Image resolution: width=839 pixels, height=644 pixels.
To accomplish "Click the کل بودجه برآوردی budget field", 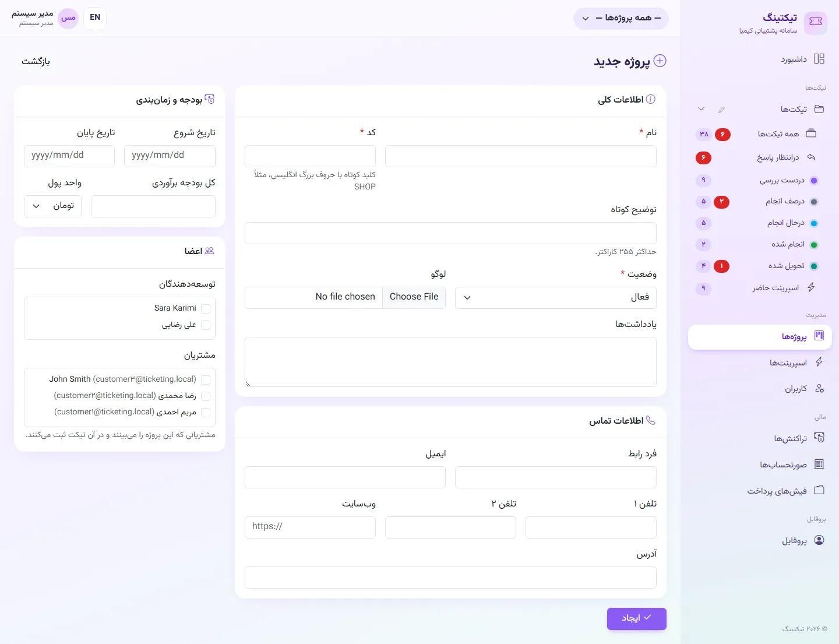I will (x=153, y=206).
